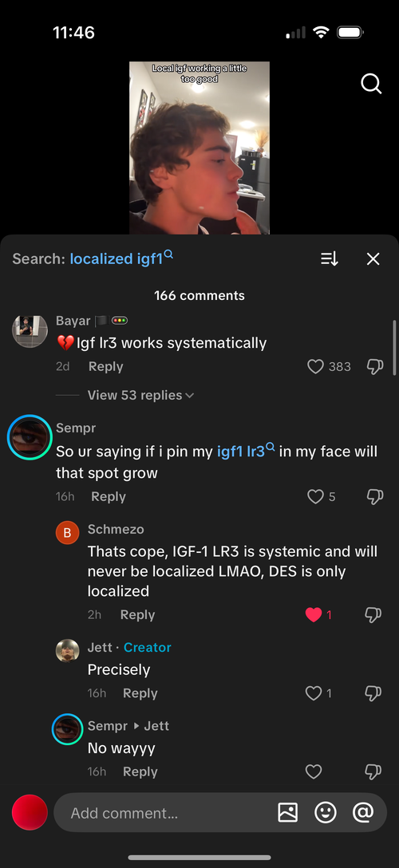Reply to Jett's 'Precisely' comment

pyautogui.click(x=140, y=693)
